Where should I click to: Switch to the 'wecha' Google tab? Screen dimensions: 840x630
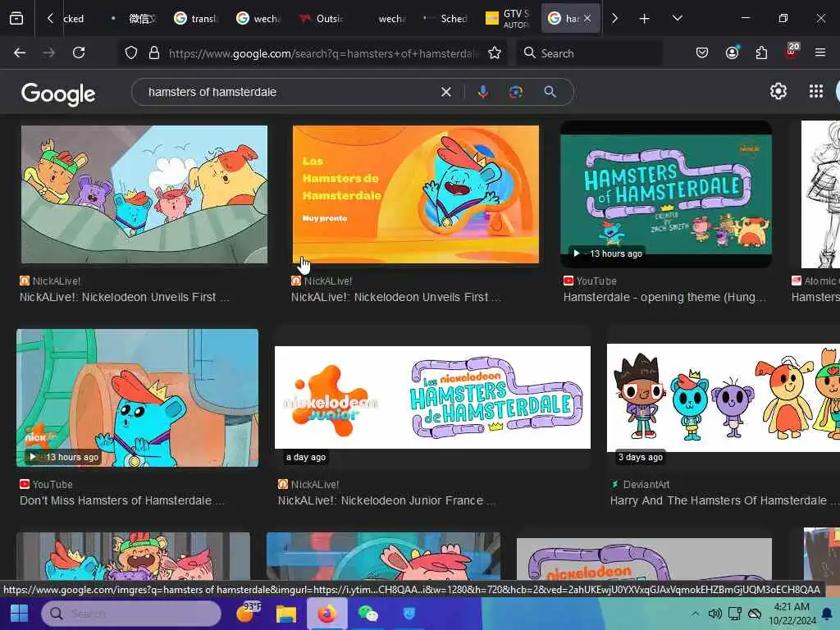click(x=258, y=19)
